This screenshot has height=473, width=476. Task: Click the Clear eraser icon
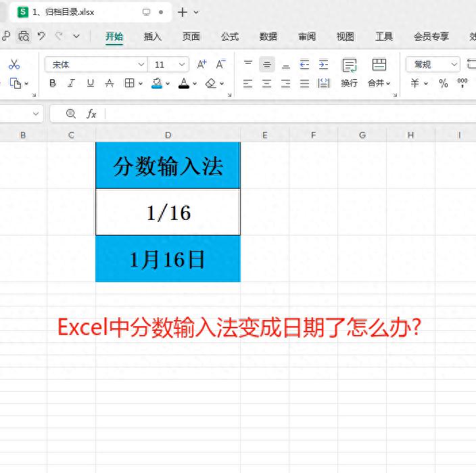[x=211, y=83]
